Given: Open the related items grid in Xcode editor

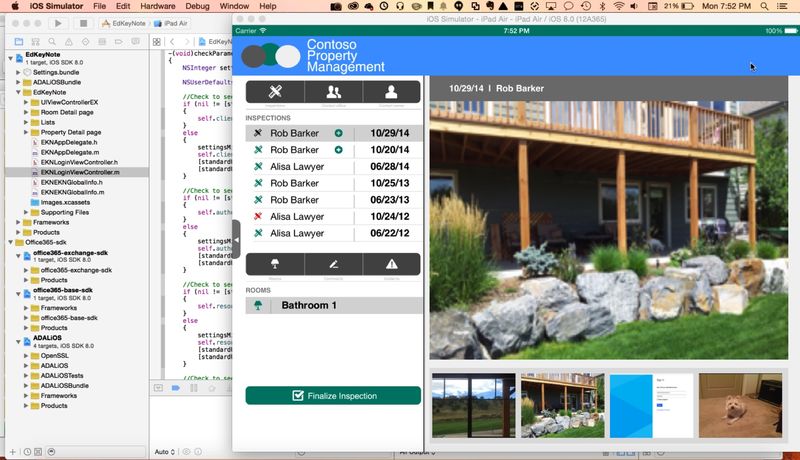Looking at the screenshot, I should tap(157, 42).
